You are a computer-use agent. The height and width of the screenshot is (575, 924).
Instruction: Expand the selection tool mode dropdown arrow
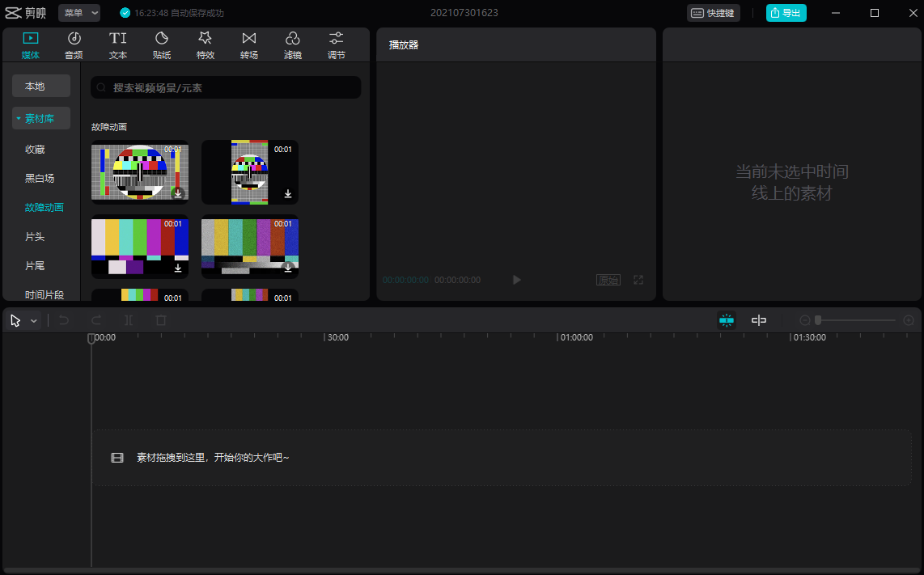coord(34,321)
